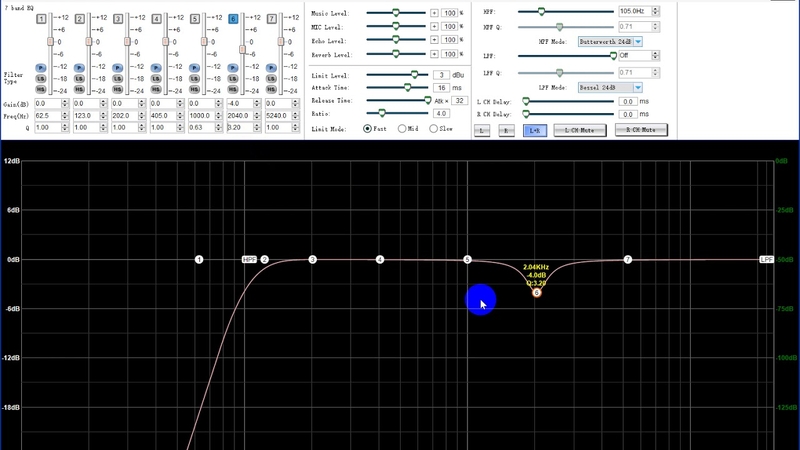Click the highlighted EQ band 6 button
800x450 pixels.
[x=233, y=19]
